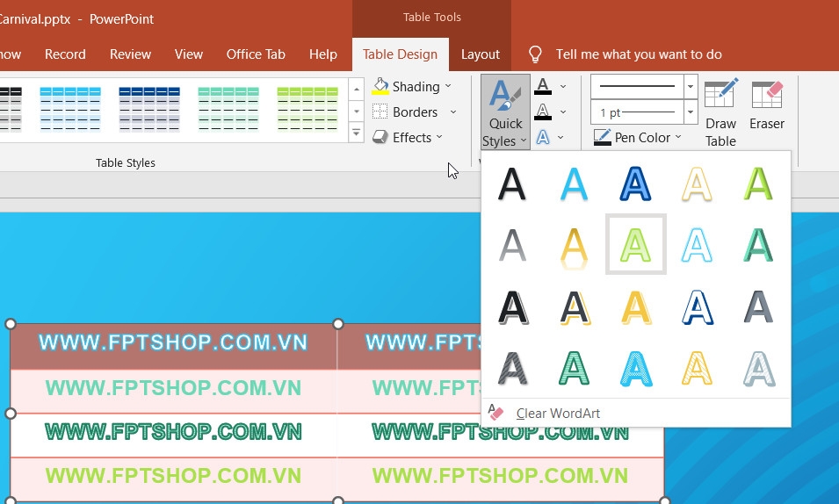Open the View tab

click(188, 54)
